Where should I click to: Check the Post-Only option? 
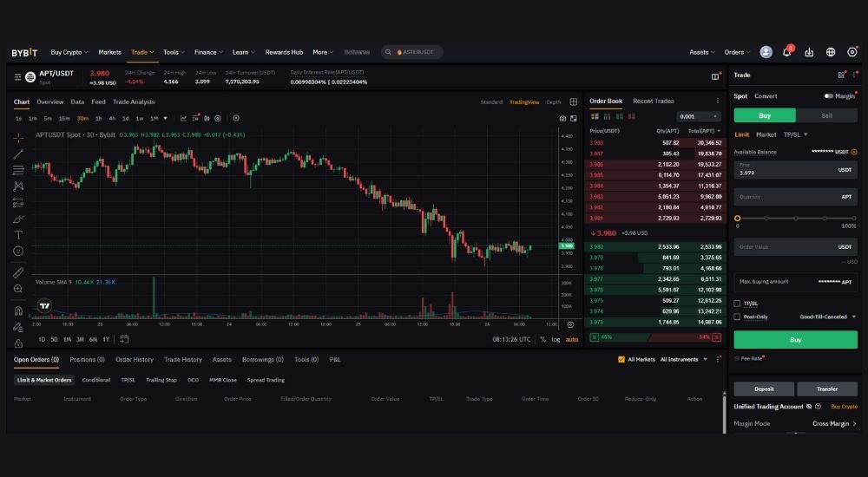coord(738,317)
